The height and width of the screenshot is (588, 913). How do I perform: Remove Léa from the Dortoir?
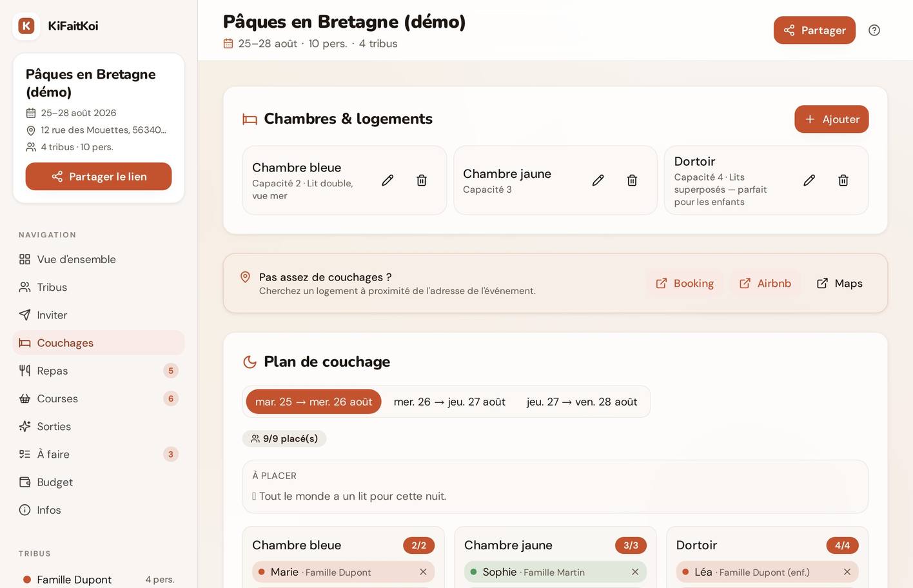point(847,572)
